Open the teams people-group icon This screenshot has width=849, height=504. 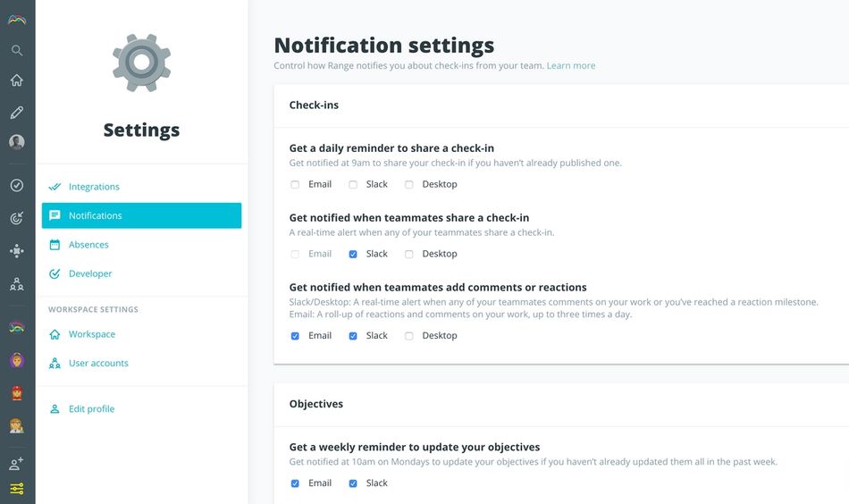coord(17,285)
